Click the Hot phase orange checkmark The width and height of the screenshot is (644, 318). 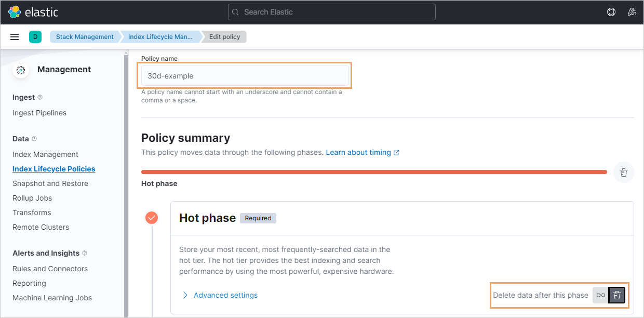click(152, 218)
